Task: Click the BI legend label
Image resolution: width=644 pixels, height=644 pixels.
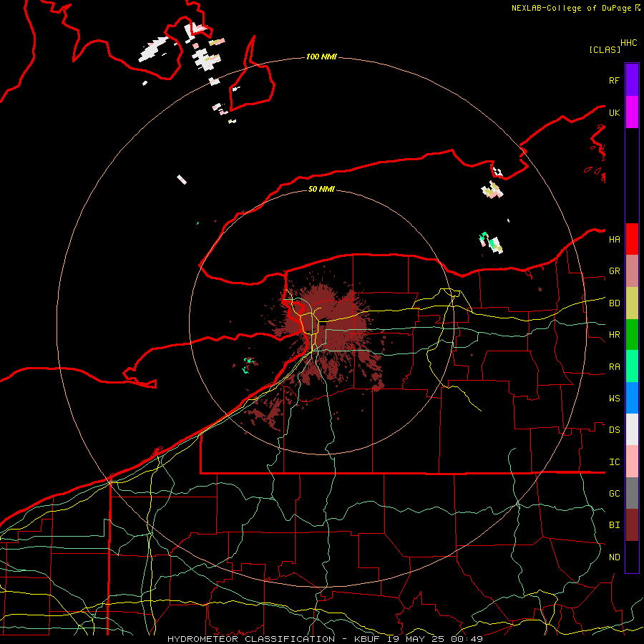Action: point(614,525)
